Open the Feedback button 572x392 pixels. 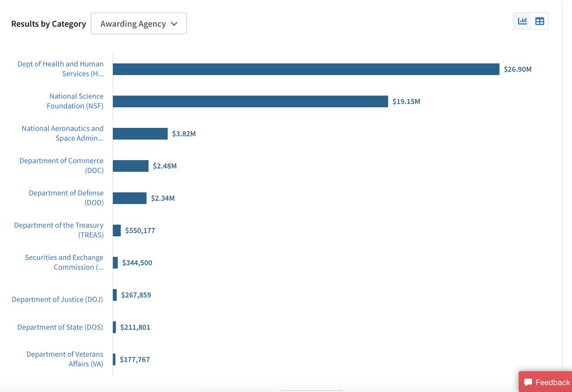click(x=547, y=382)
